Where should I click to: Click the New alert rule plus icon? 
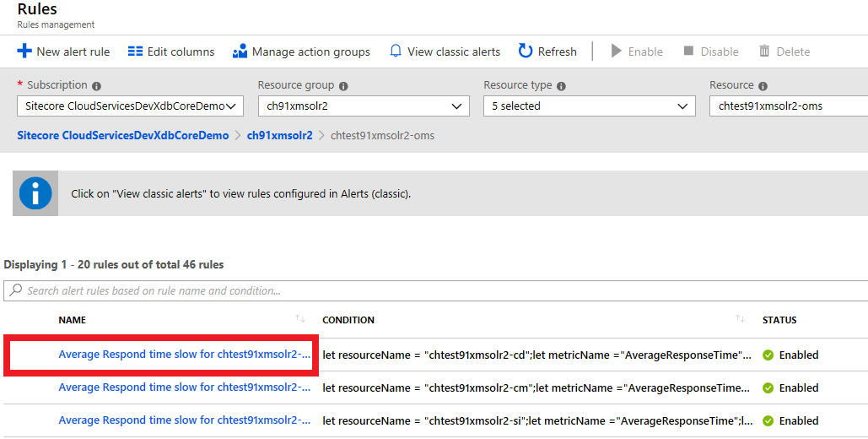point(24,51)
